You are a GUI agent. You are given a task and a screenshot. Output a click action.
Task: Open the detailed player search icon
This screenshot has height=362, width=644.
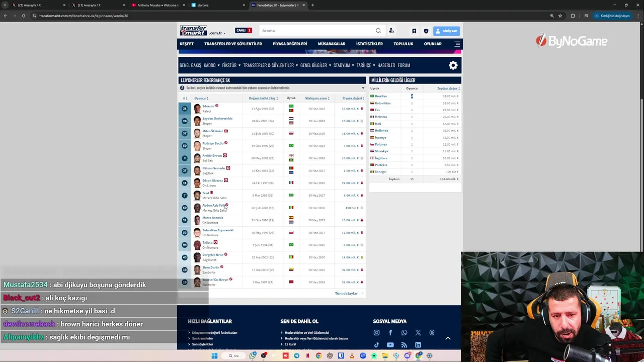click(x=391, y=31)
